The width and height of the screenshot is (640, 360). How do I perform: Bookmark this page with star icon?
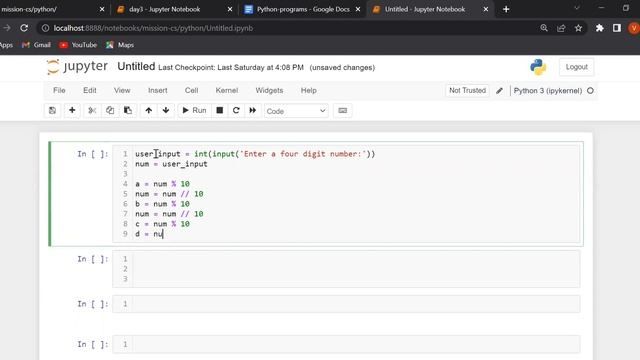pos(578,28)
